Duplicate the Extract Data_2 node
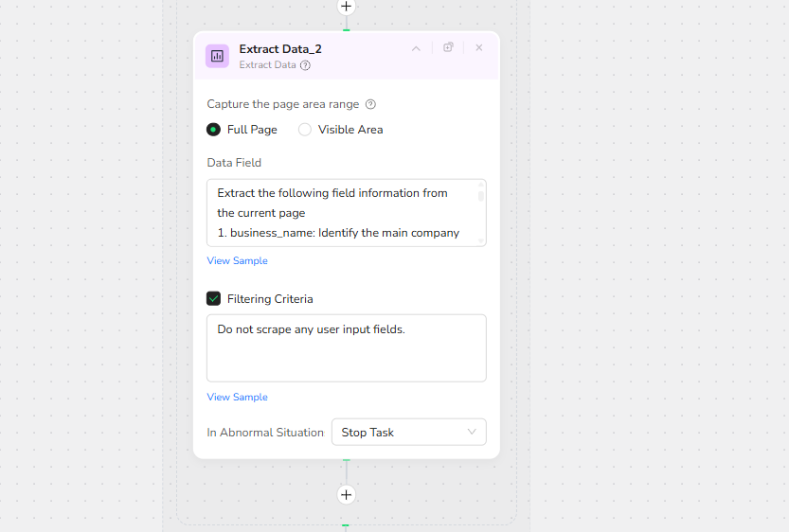 448,47
